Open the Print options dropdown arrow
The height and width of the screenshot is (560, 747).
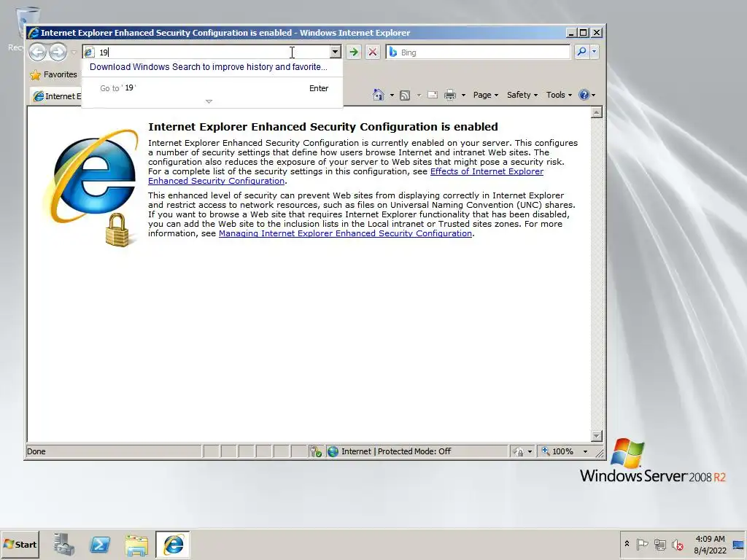[x=463, y=96]
